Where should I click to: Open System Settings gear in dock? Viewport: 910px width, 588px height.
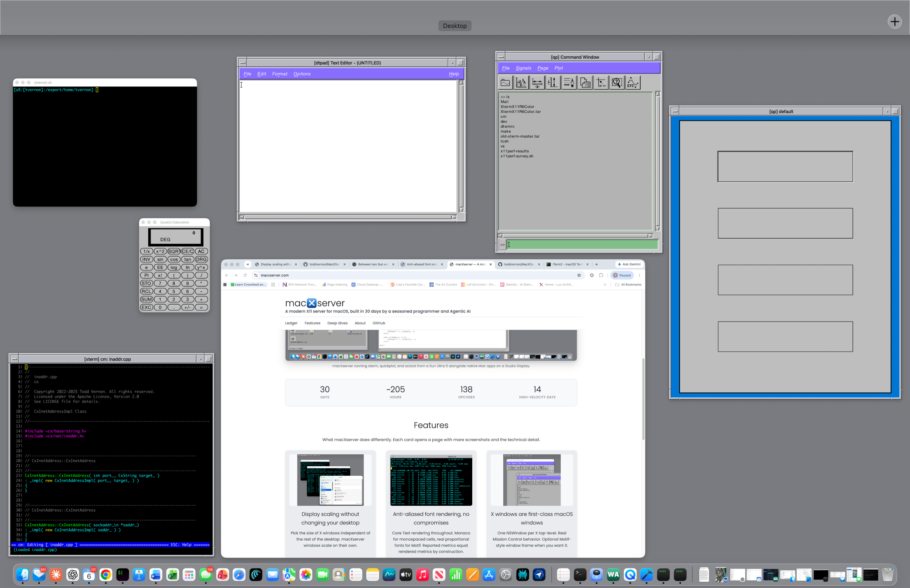click(506, 575)
